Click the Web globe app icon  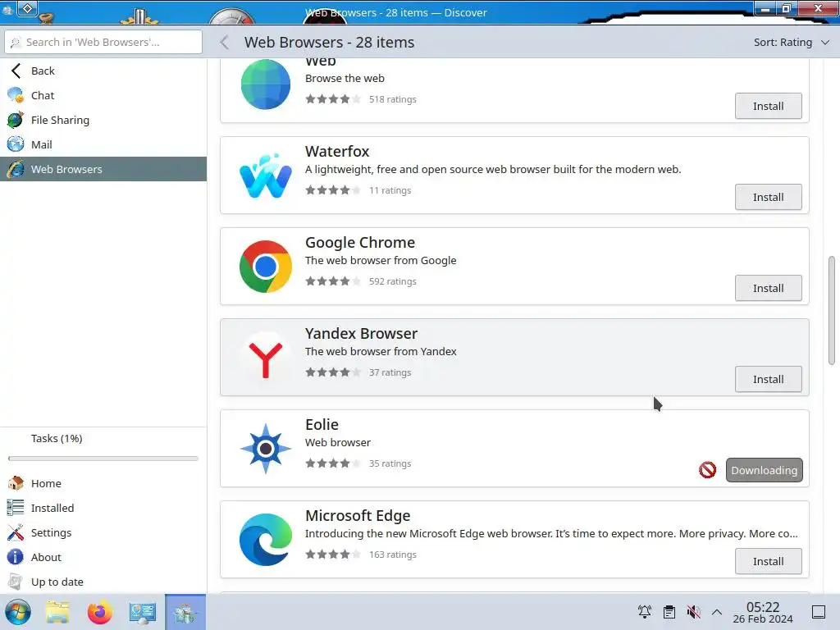(x=266, y=84)
